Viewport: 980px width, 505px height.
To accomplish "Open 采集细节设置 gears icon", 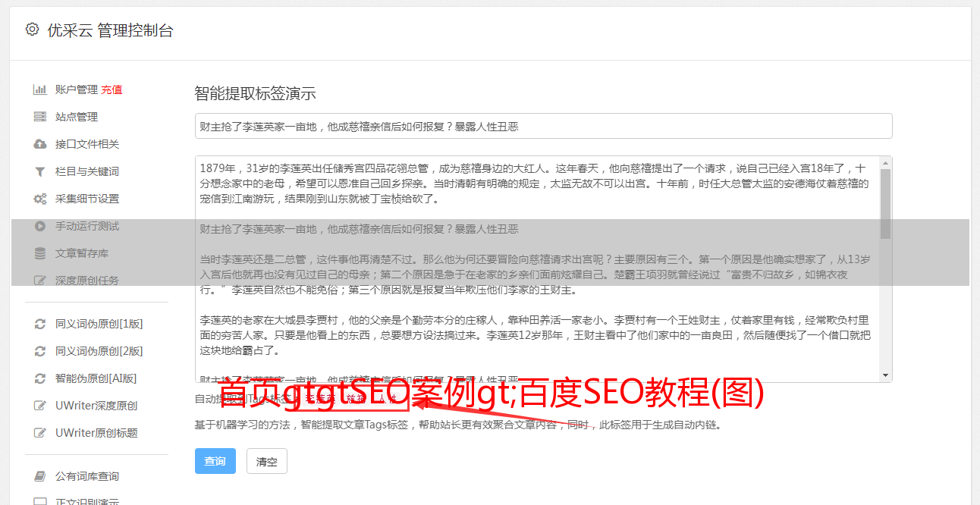I will click(x=40, y=199).
